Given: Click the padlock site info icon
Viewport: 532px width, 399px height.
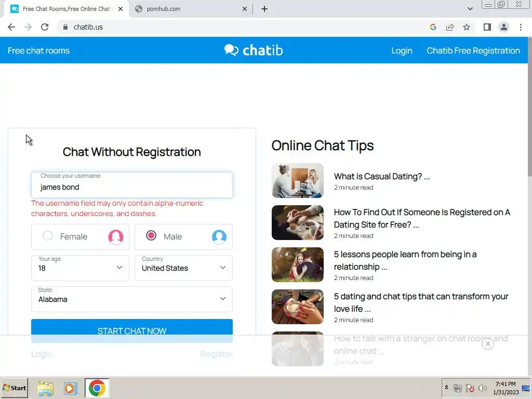Looking at the screenshot, I should [x=65, y=27].
